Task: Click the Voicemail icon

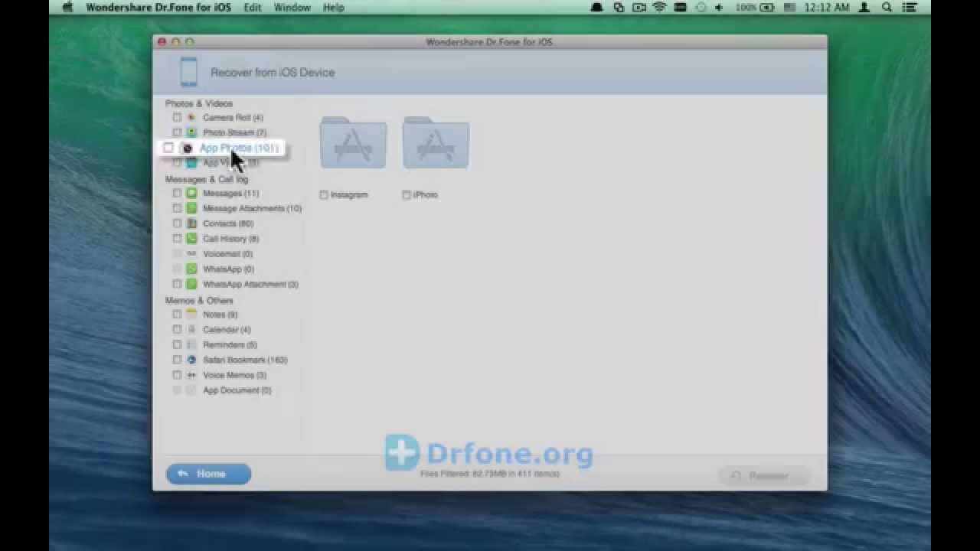Action: point(191,254)
